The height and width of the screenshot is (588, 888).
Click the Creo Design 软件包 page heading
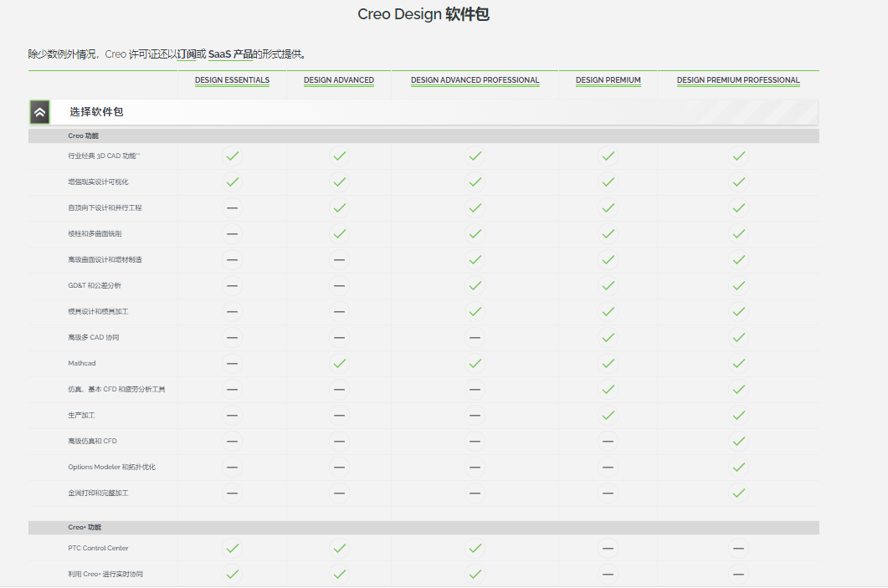point(423,14)
